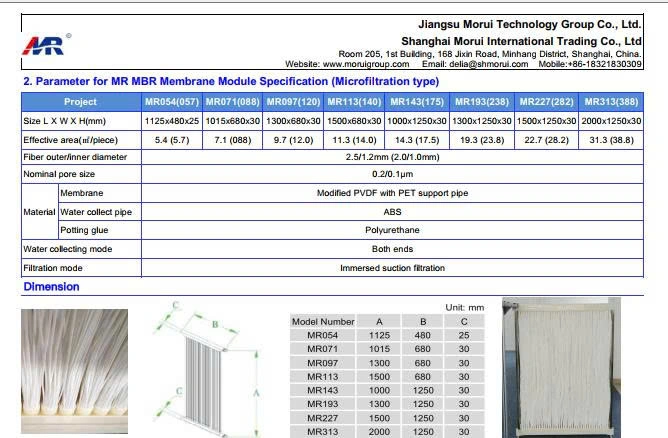Click the 1300x1250x30 size cell
The image size is (668, 438).
coord(482,121)
